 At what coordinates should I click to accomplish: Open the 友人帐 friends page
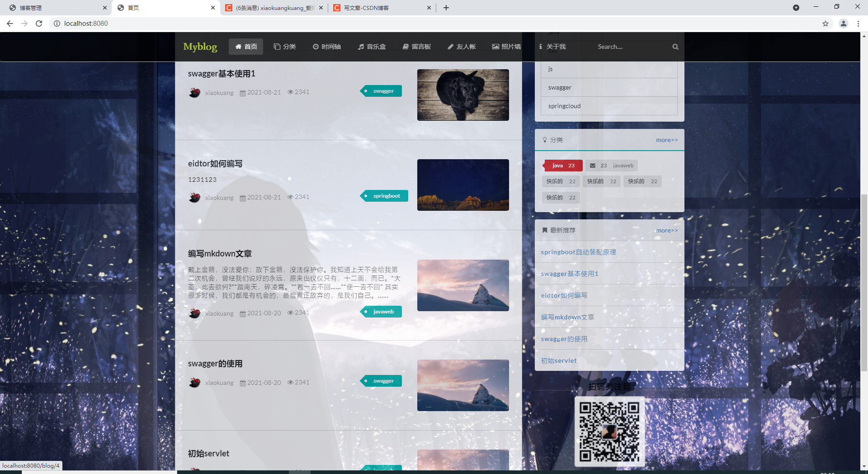click(x=462, y=47)
